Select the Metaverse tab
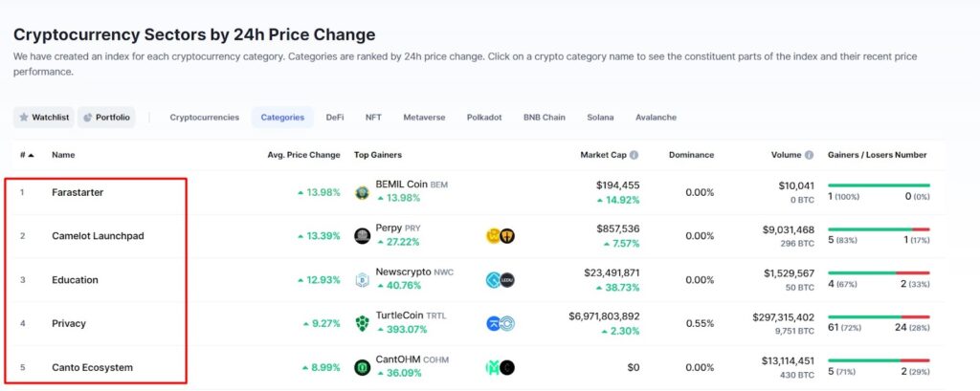980x391 pixels. coord(424,118)
